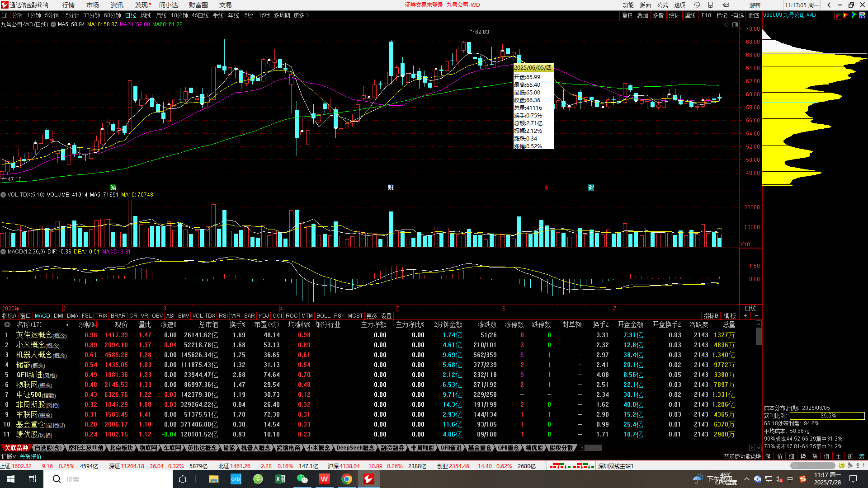
Task: Toggle the MACD indicator circle
Action: pos(3,252)
